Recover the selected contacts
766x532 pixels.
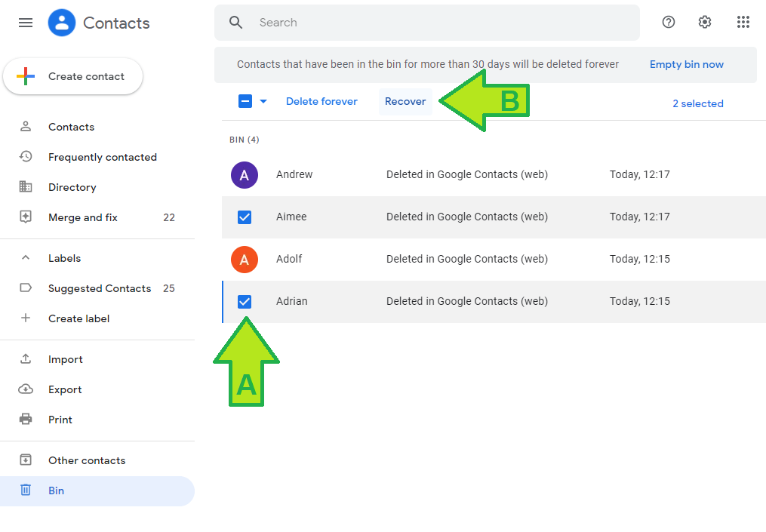pyautogui.click(x=405, y=100)
